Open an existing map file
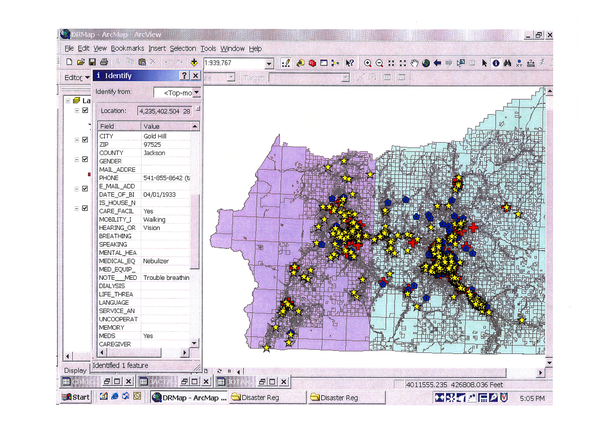The width and height of the screenshot is (615, 424). pos(80,62)
